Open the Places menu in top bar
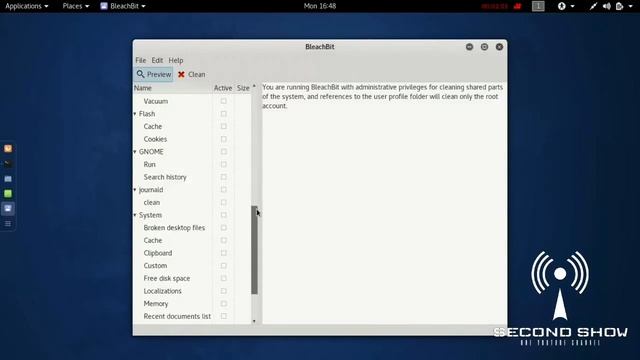640x360 pixels. [x=76, y=6]
